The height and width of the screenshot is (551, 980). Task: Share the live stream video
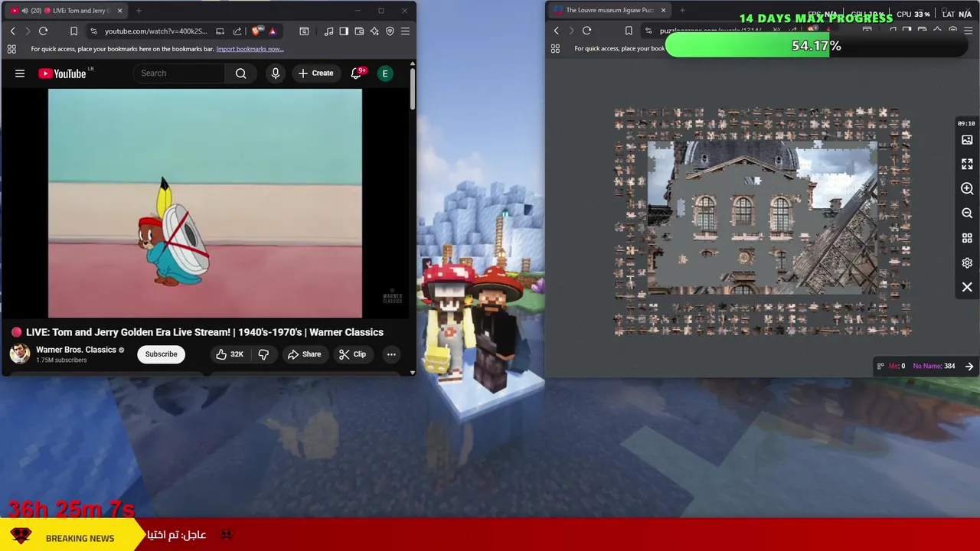tap(304, 354)
